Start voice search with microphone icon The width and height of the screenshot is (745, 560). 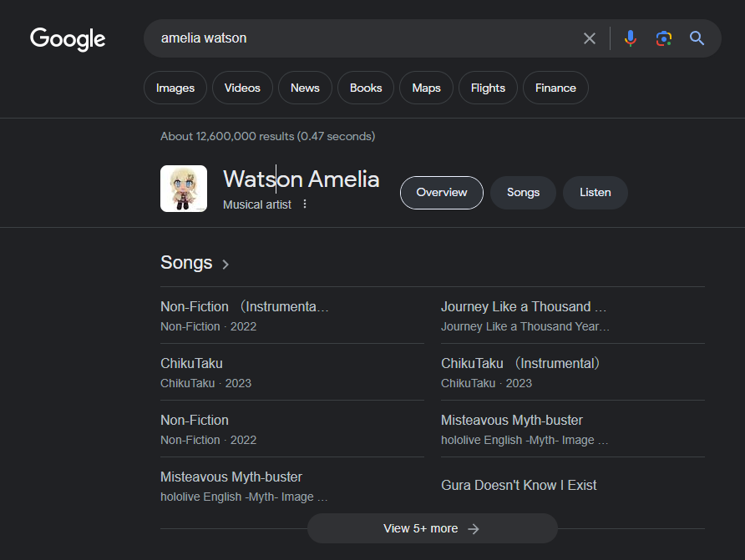631,38
